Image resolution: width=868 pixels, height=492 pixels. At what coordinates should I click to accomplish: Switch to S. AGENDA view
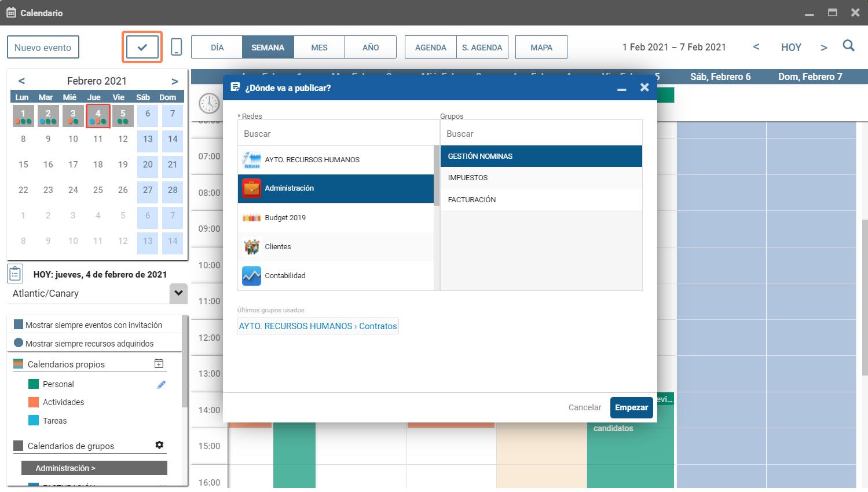click(482, 48)
